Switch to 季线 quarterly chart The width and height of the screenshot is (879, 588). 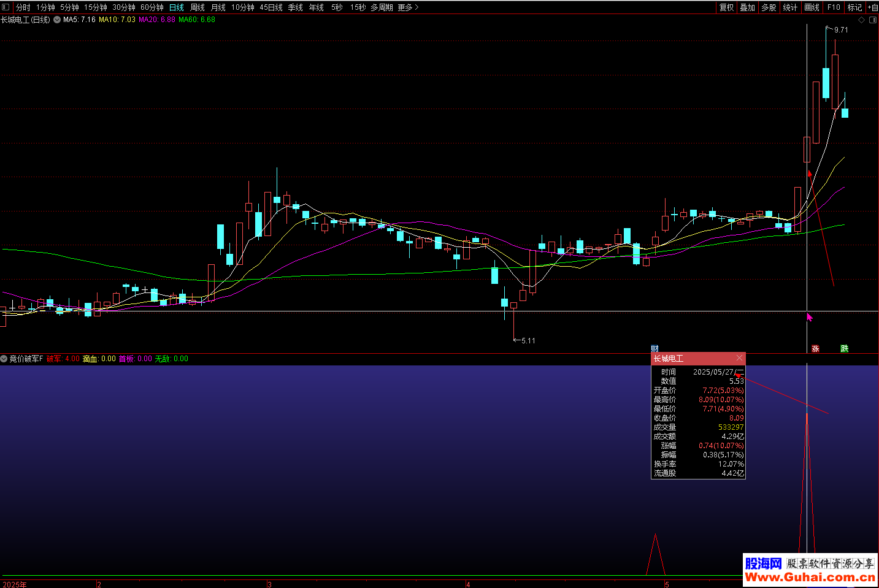296,7
